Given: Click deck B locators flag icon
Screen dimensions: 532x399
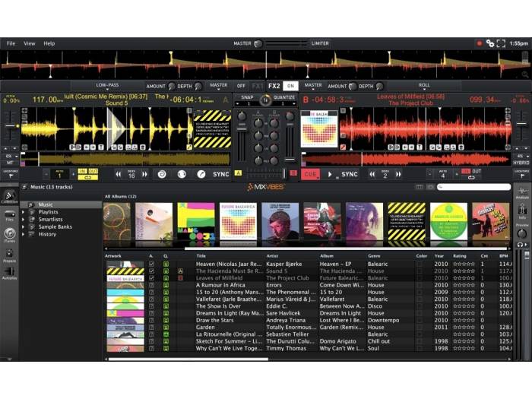Looking at the screenshot, I should click(522, 174).
